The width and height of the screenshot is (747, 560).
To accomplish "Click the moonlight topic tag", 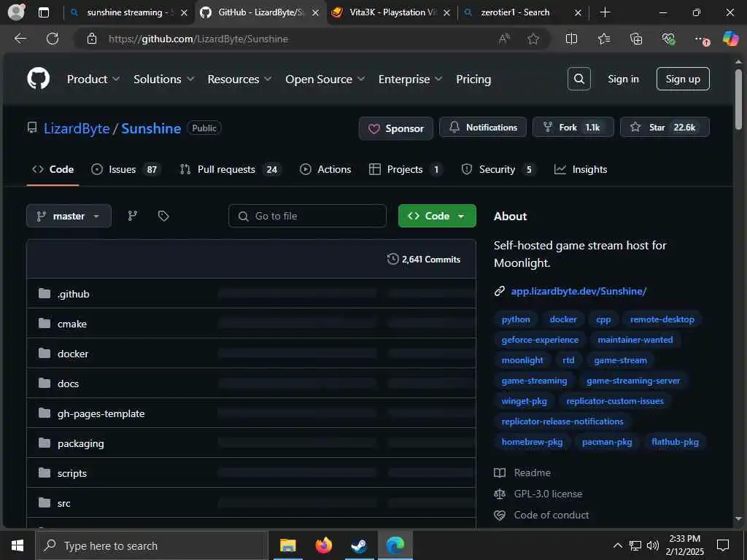I will click(x=522, y=360).
